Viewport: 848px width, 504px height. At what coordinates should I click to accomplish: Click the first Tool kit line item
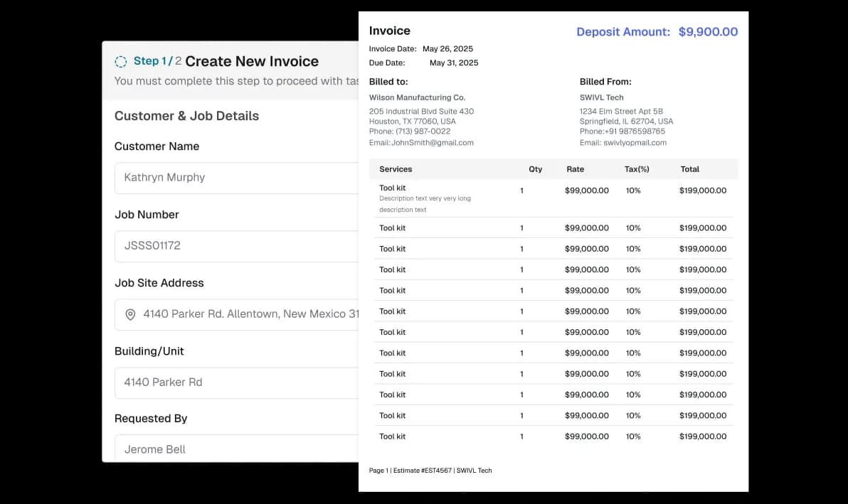pyautogui.click(x=393, y=188)
